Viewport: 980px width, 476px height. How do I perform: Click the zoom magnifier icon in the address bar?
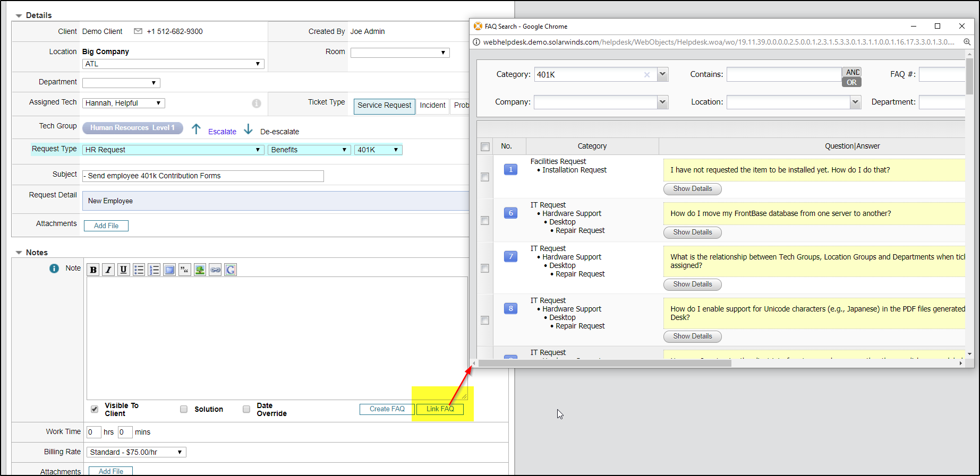pos(967,42)
